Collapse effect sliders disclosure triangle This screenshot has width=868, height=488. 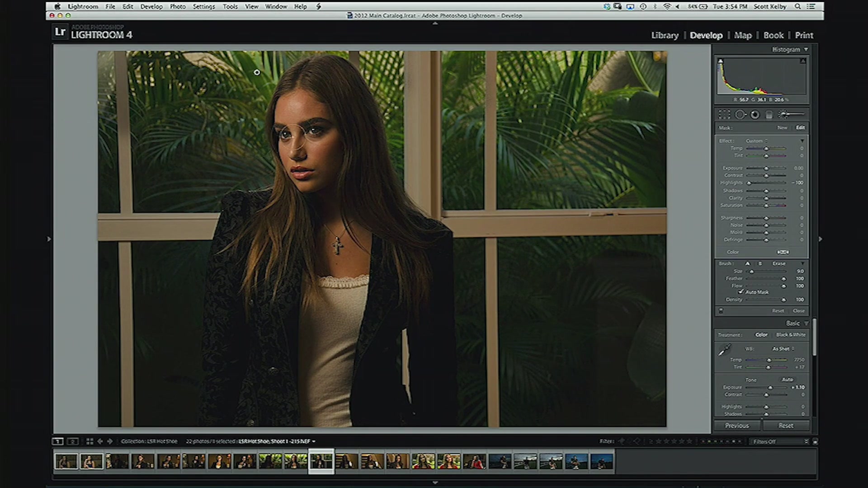(802, 141)
